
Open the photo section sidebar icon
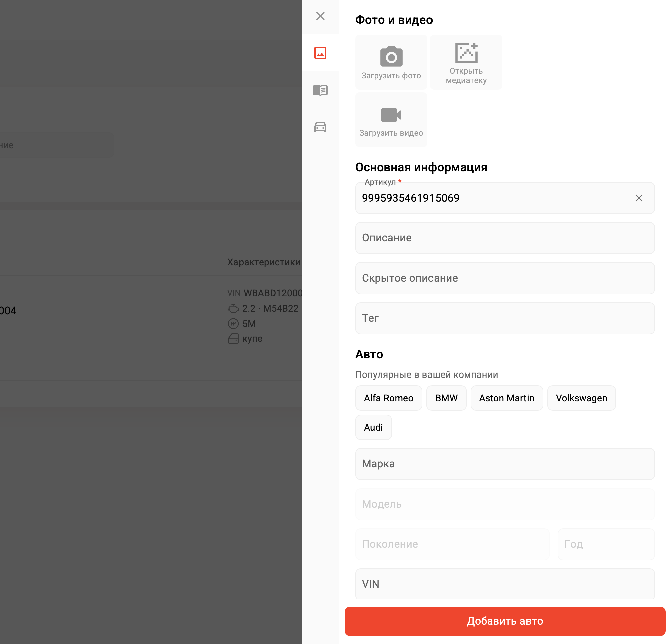[x=320, y=53]
